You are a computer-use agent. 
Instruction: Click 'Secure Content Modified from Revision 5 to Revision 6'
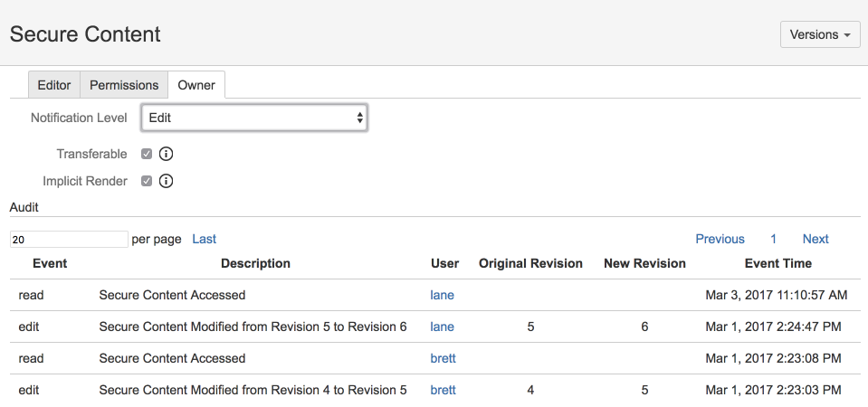point(253,327)
